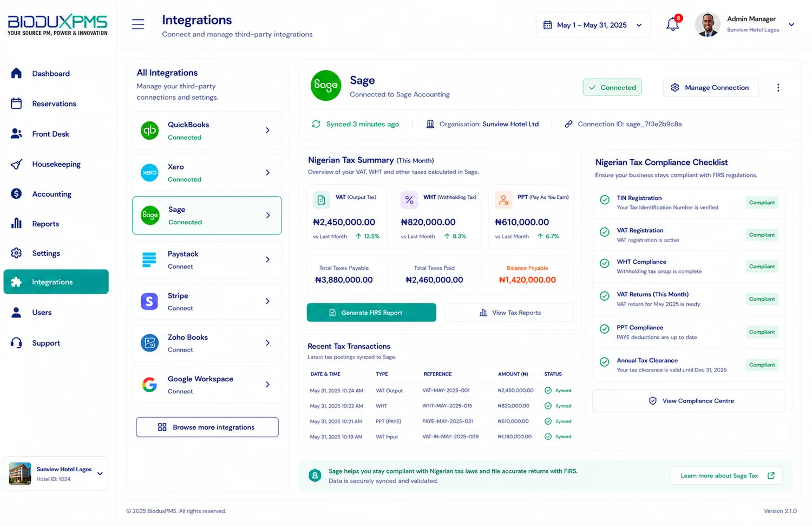This screenshot has width=812, height=526.
Task: Click the Connection ID link icon
Action: (568, 124)
